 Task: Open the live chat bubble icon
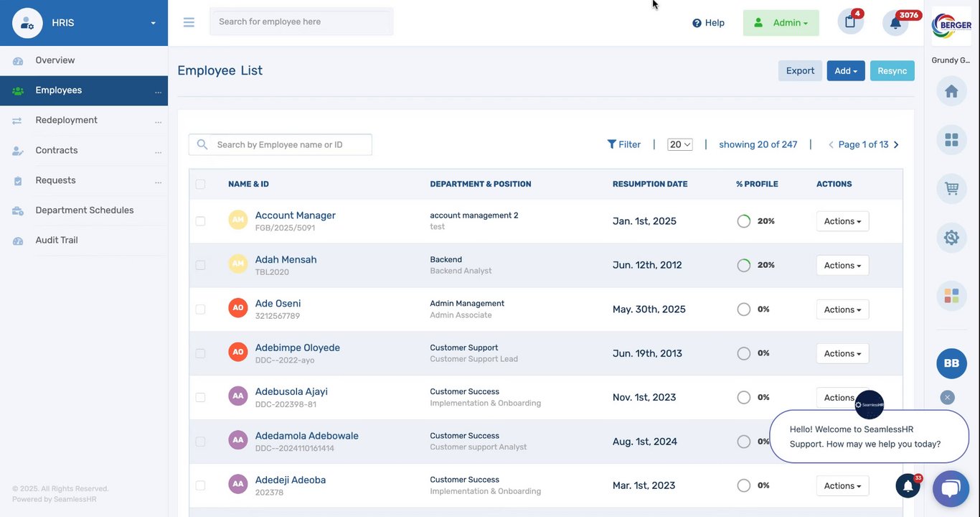[951, 489]
